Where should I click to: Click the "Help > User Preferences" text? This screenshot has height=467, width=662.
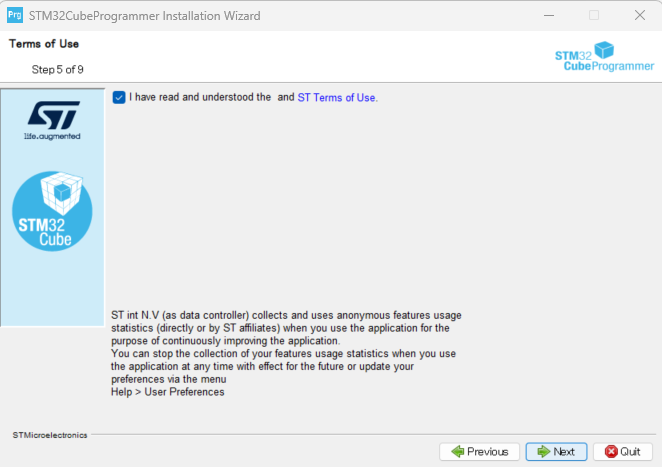(x=168, y=392)
